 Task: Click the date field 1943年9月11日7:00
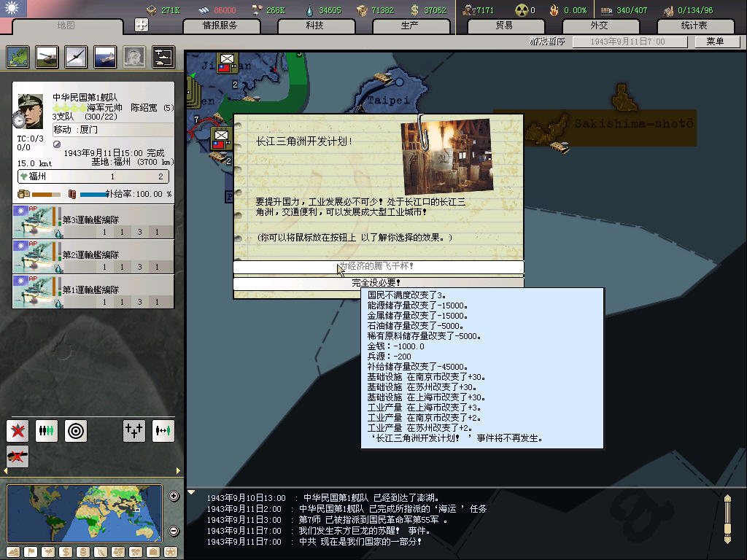pos(630,42)
